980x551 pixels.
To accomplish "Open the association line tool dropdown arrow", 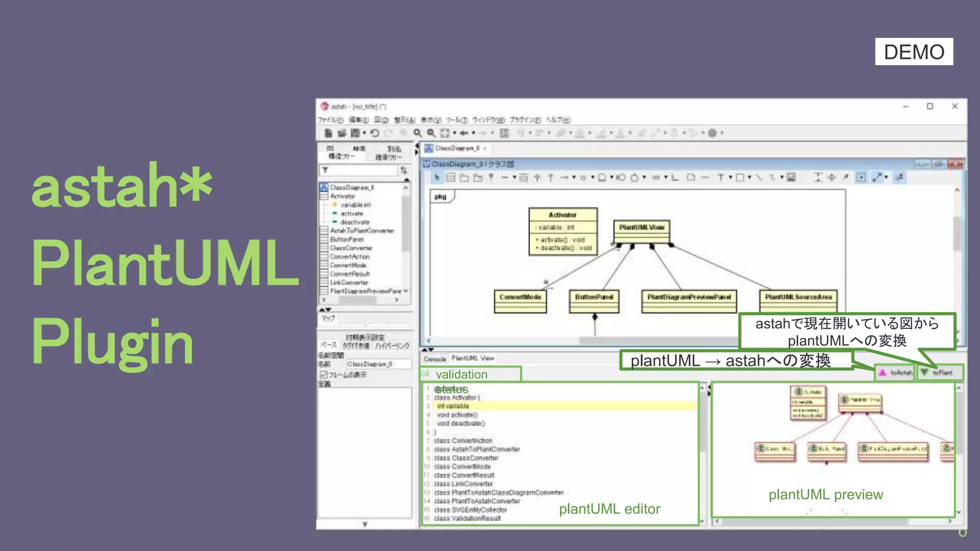I will tap(515, 177).
